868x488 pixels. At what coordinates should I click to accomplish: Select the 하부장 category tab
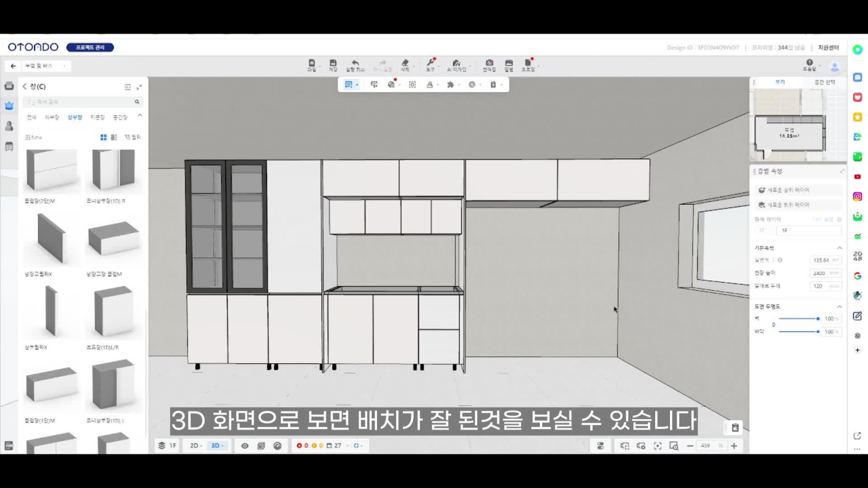click(x=52, y=117)
